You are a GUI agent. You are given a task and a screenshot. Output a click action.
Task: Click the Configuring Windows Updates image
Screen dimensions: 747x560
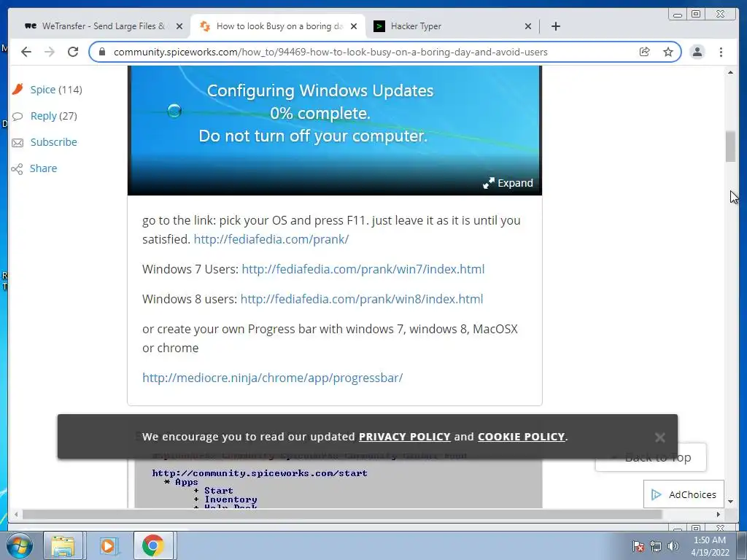coord(334,130)
